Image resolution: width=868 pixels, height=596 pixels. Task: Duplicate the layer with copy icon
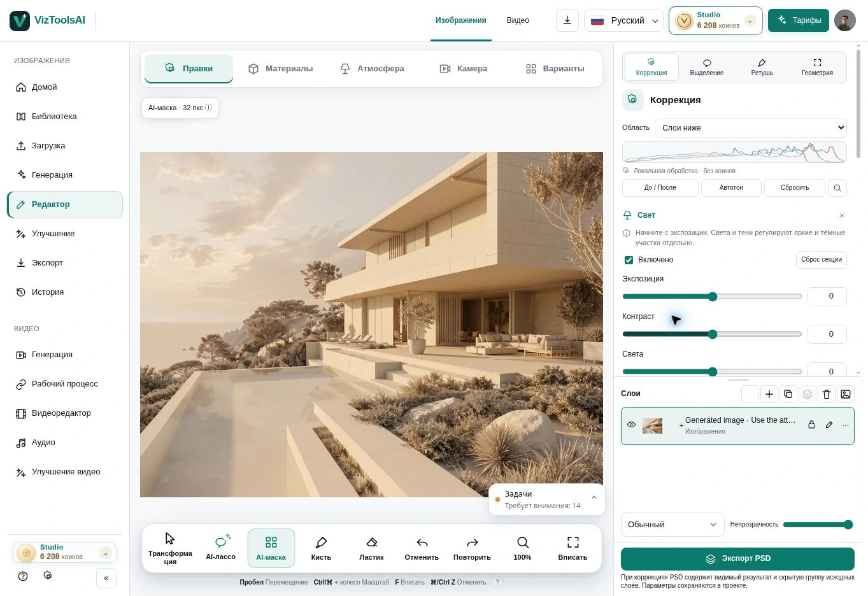coord(788,394)
